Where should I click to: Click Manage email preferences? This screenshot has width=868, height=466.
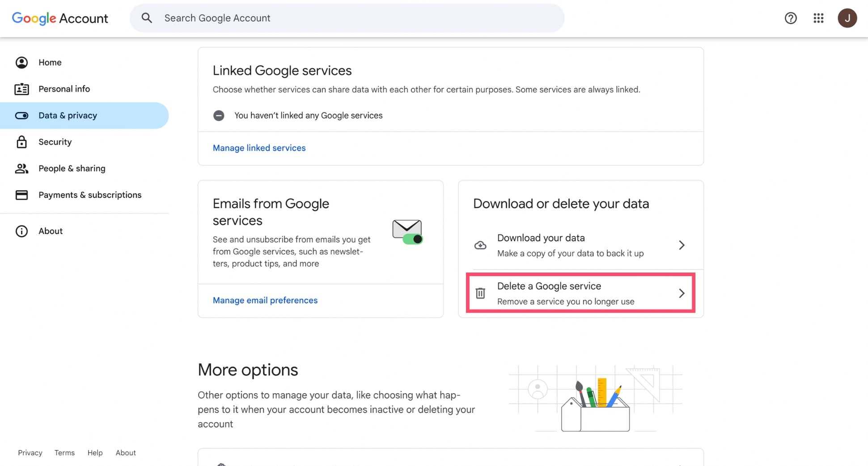coord(265,300)
